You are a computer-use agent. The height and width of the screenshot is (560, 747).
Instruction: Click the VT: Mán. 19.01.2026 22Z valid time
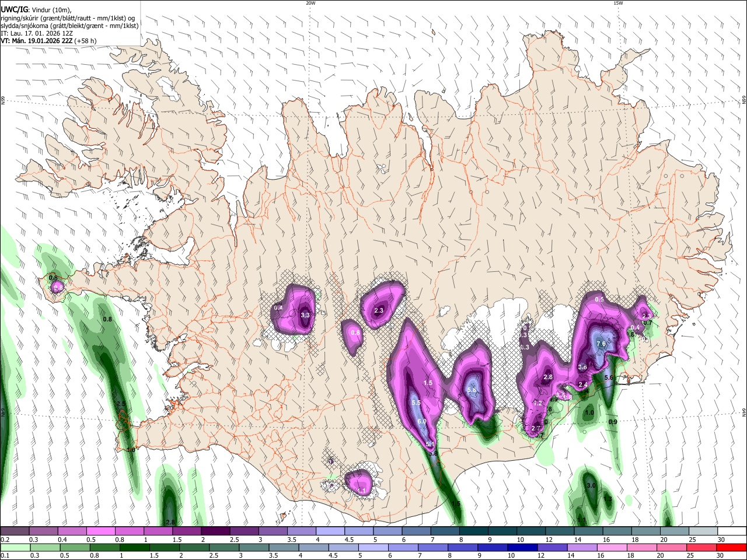37,41
